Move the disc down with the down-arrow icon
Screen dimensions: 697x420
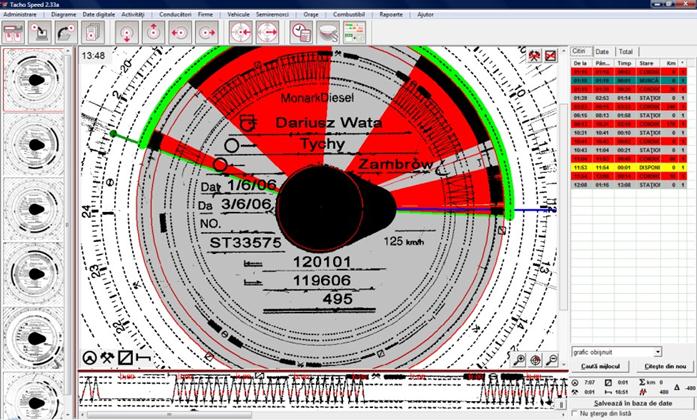coord(127,32)
